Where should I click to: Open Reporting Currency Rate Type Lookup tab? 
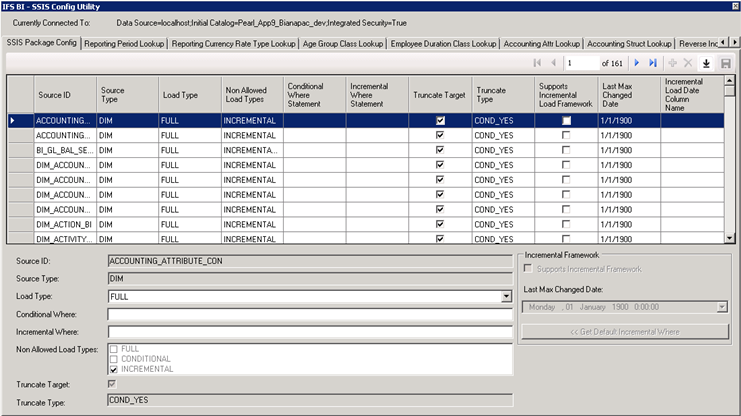coord(233,43)
